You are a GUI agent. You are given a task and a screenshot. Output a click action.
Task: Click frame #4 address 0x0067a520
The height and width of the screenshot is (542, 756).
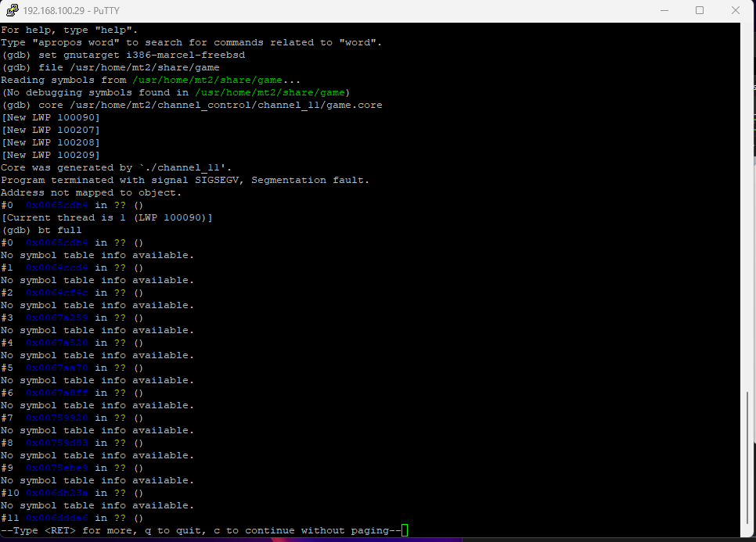tap(57, 343)
